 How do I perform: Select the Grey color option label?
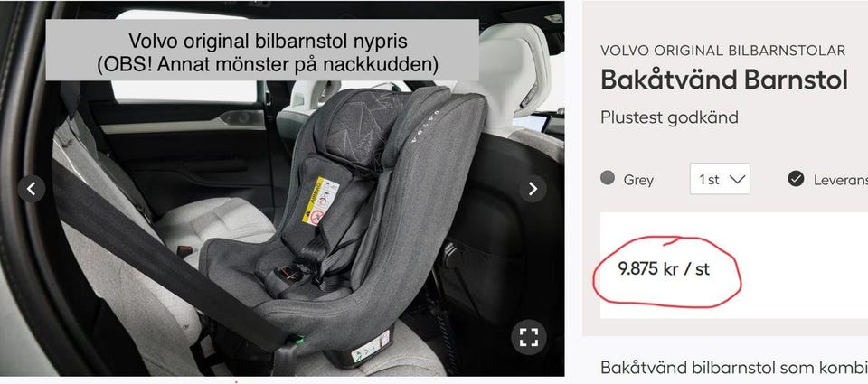638,180
